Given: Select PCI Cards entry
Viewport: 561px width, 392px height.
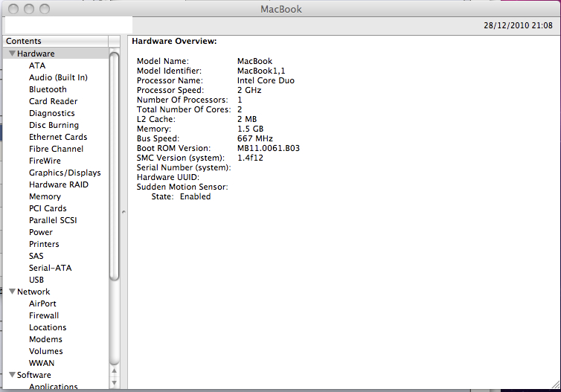Looking at the screenshot, I should [x=48, y=208].
